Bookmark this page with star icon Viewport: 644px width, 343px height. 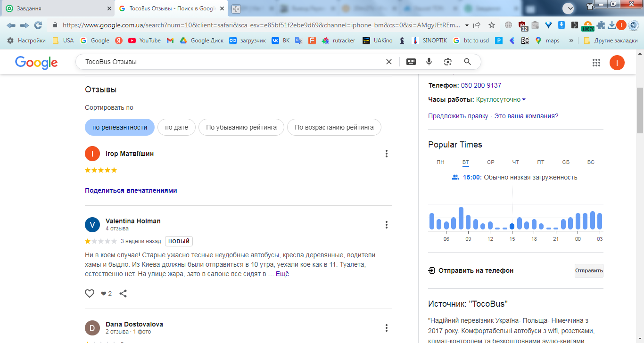[492, 25]
